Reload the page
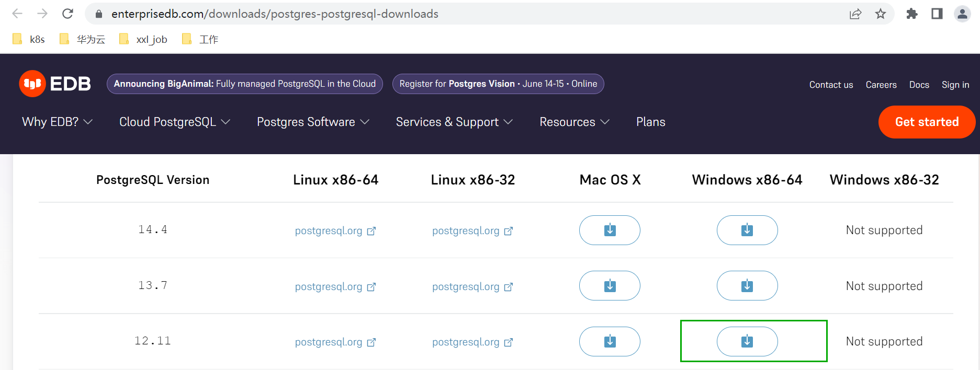 [x=67, y=14]
